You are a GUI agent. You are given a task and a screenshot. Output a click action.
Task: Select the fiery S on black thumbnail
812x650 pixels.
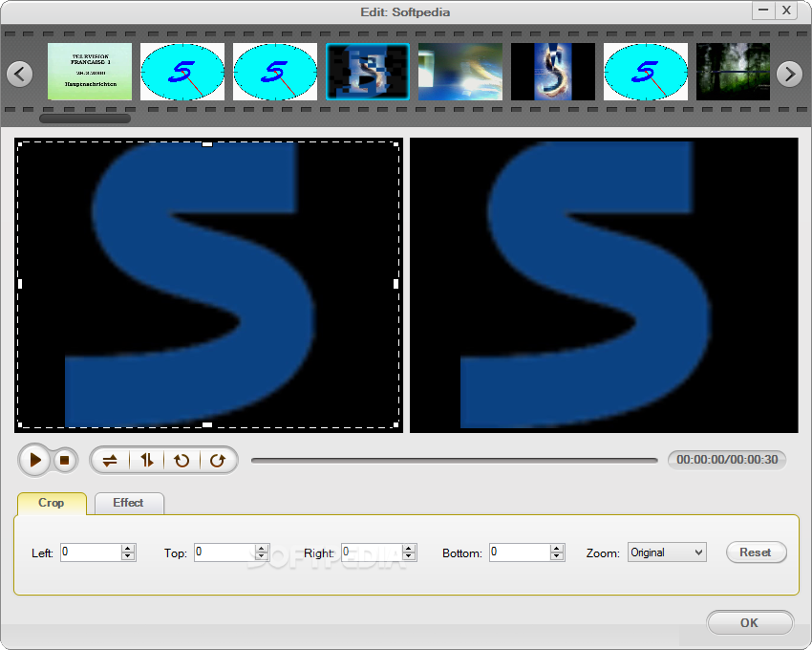pyautogui.click(x=553, y=72)
